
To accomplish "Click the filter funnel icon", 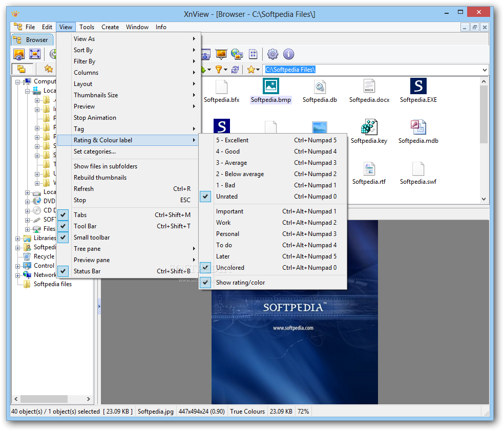I will pos(219,70).
